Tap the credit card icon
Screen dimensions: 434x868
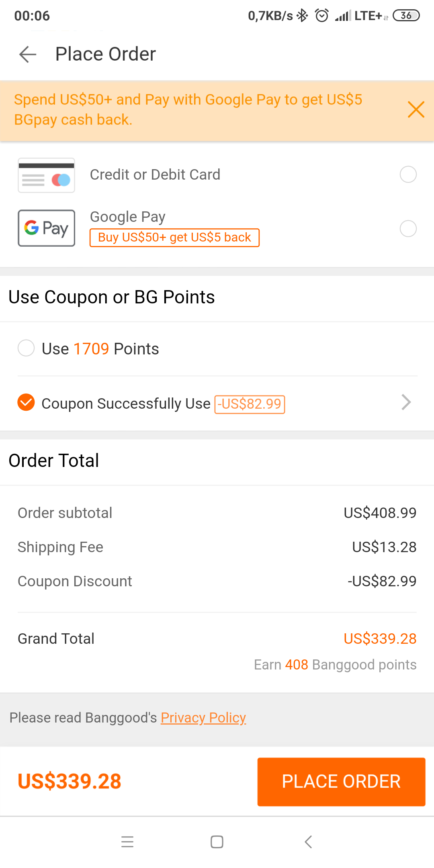pyautogui.click(x=46, y=176)
